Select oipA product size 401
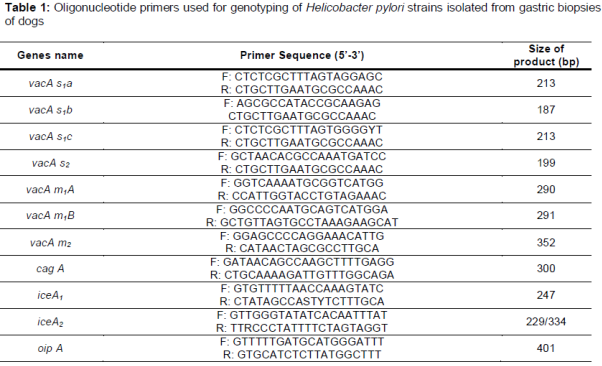This screenshot has height=366, width=602. pyautogui.click(x=546, y=348)
